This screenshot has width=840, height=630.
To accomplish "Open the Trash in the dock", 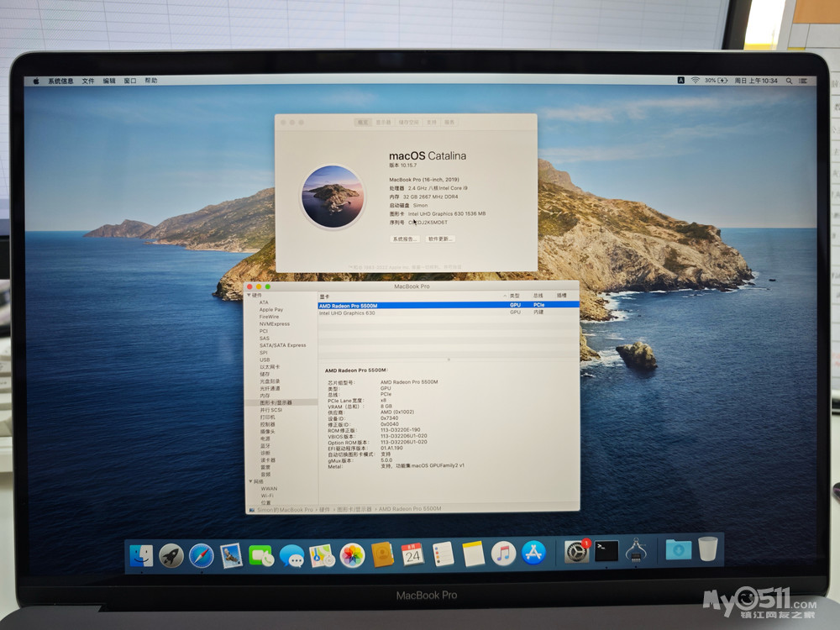I will point(708,549).
